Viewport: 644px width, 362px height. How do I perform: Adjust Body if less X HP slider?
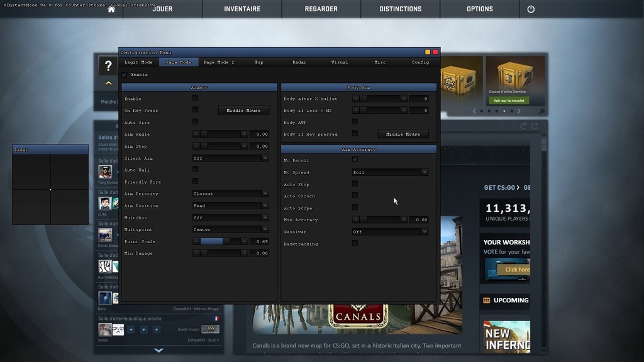click(379, 111)
